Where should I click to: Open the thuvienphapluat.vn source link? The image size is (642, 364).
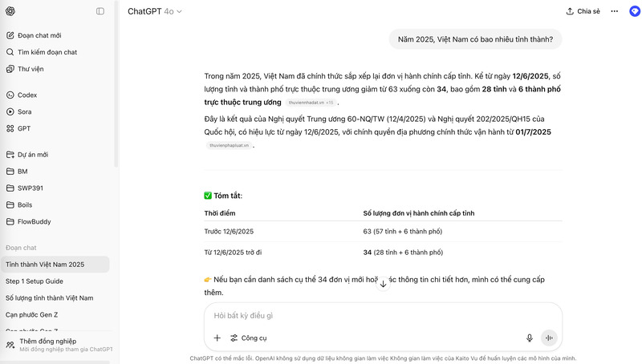pyautogui.click(x=230, y=146)
